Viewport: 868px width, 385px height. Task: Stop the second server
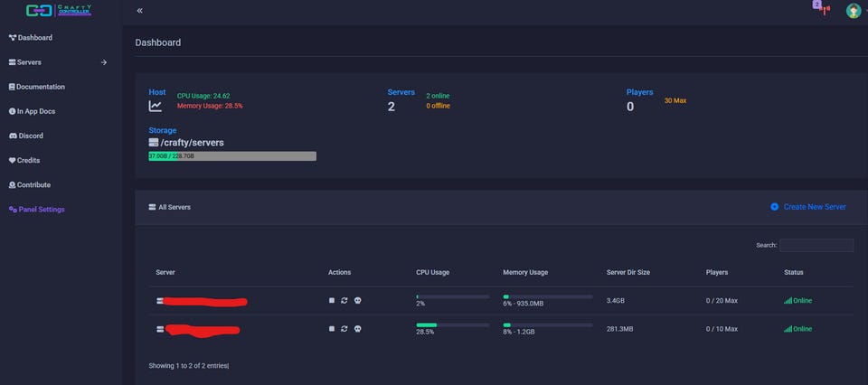click(x=332, y=329)
